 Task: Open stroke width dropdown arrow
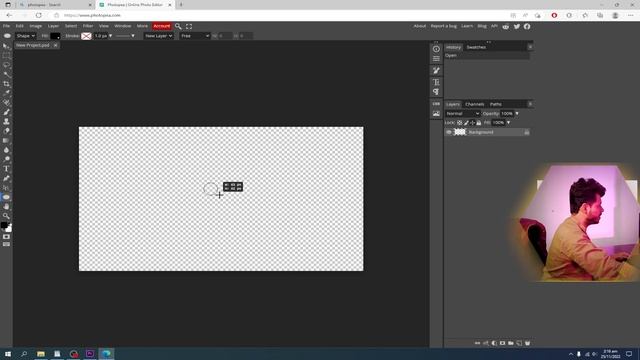coord(111,36)
